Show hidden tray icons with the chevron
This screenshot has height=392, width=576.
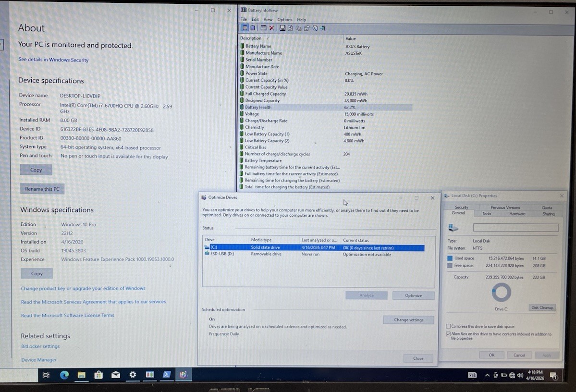[487, 376]
